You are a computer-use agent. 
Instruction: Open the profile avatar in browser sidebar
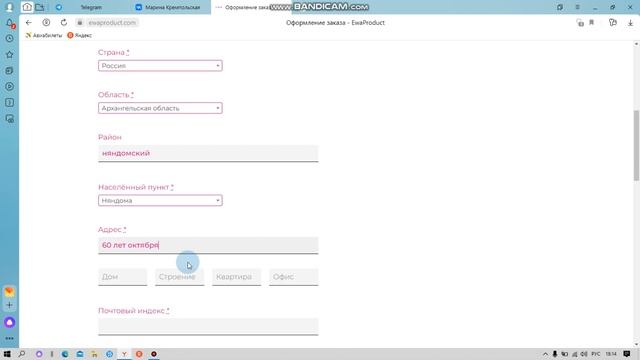(9, 7)
